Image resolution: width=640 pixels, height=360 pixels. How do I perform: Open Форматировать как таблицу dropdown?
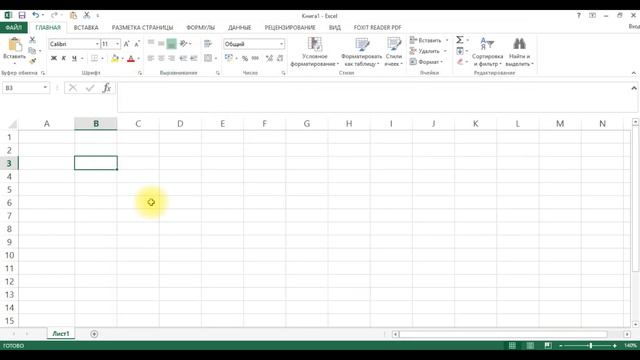click(x=361, y=51)
